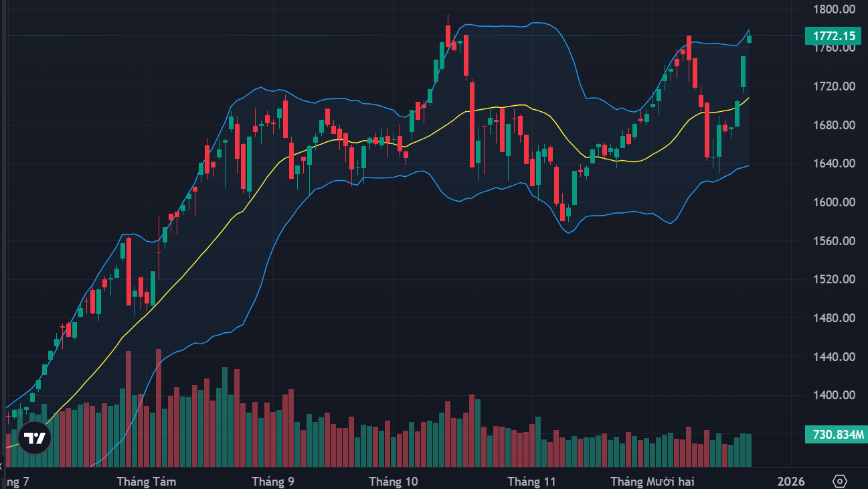Select the 2026 time axis label
The height and width of the screenshot is (489, 868).
(x=790, y=482)
